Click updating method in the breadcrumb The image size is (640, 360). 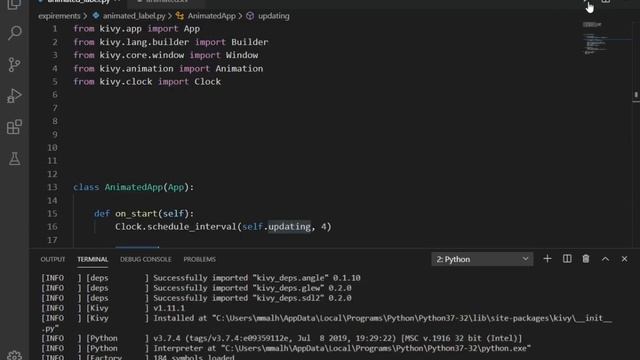273,16
